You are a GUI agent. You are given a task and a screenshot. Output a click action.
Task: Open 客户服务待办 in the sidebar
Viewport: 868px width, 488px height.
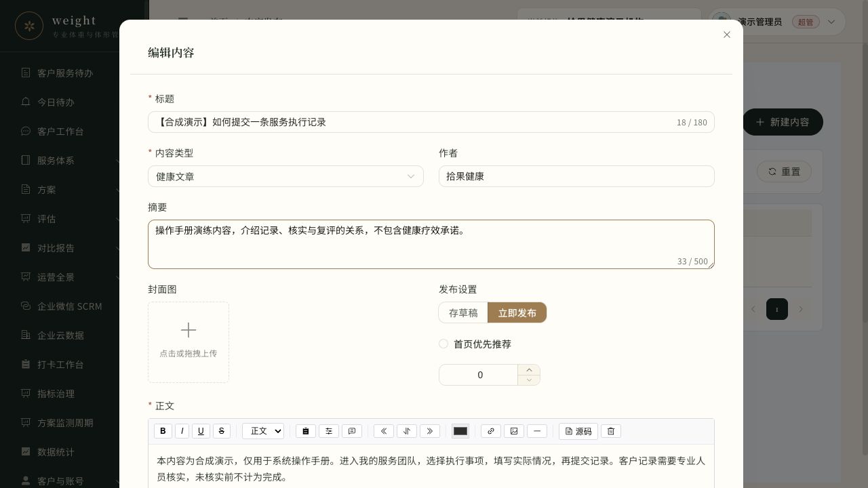[65, 73]
